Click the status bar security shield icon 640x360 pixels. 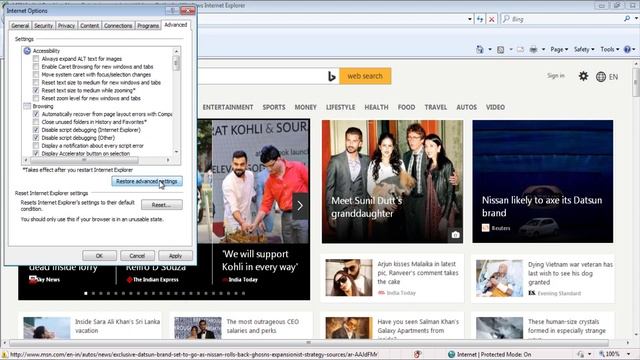[417, 354]
